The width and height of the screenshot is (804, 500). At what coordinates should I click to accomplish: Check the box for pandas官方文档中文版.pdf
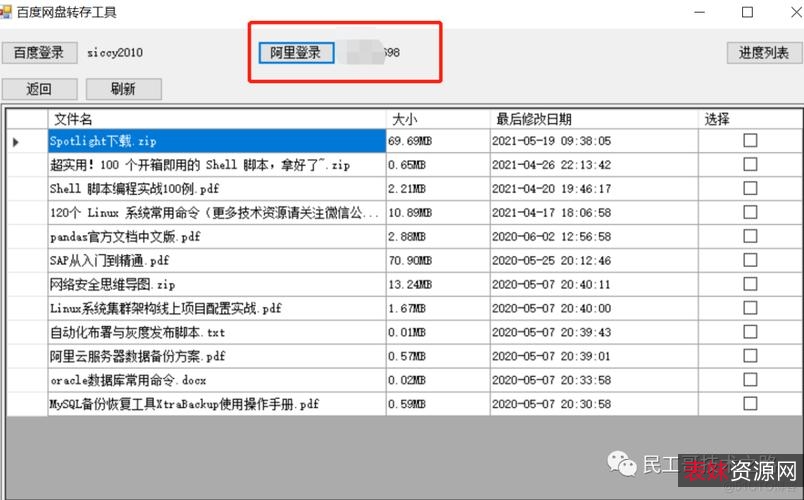coord(750,236)
